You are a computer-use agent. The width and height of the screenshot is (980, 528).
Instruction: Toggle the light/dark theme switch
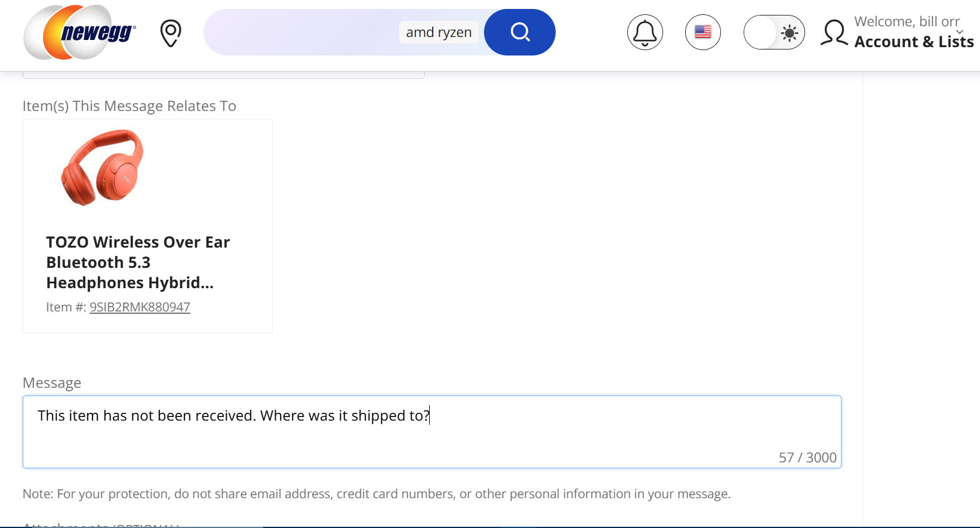(x=774, y=32)
